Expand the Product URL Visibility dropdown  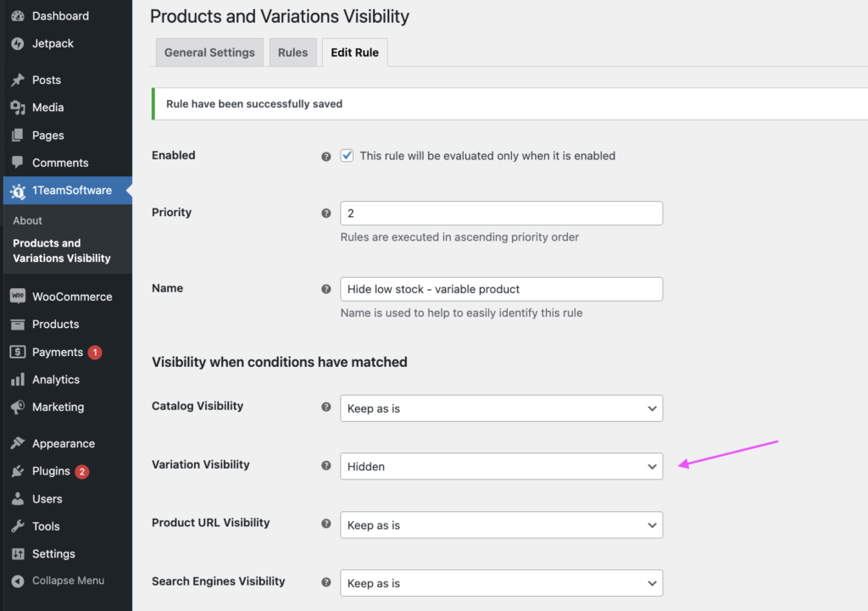point(501,525)
